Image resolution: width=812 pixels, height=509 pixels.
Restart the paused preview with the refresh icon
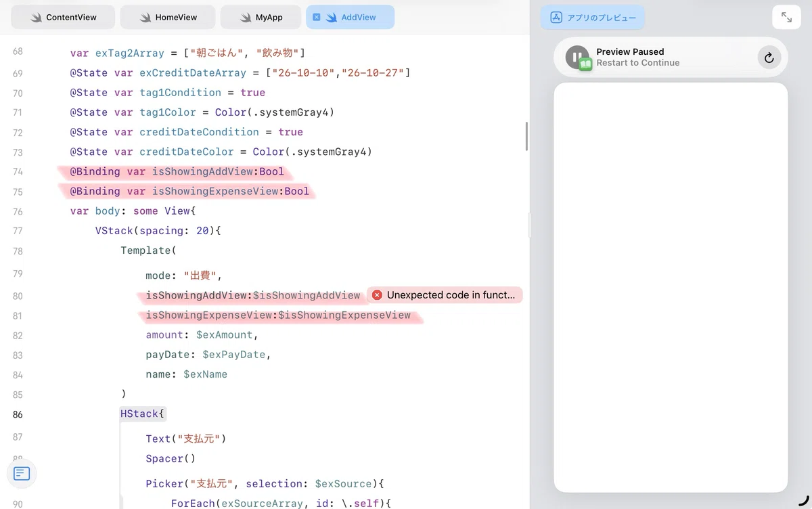pyautogui.click(x=769, y=58)
